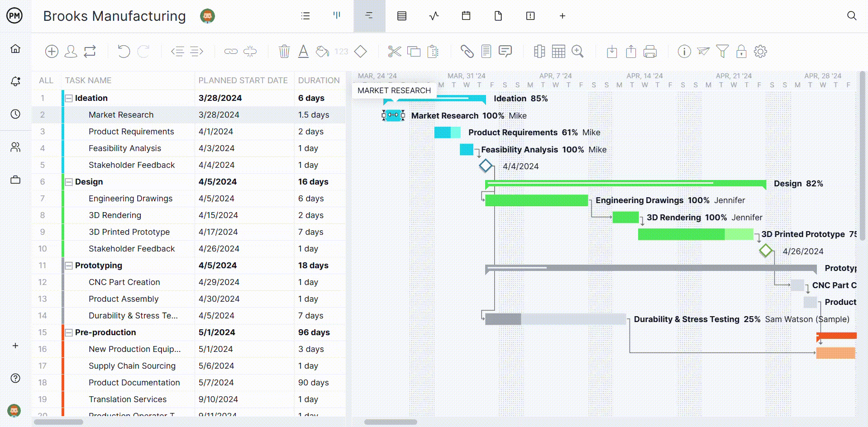This screenshot has width=868, height=427.
Task: Collapse the Ideation task group
Action: click(x=69, y=98)
